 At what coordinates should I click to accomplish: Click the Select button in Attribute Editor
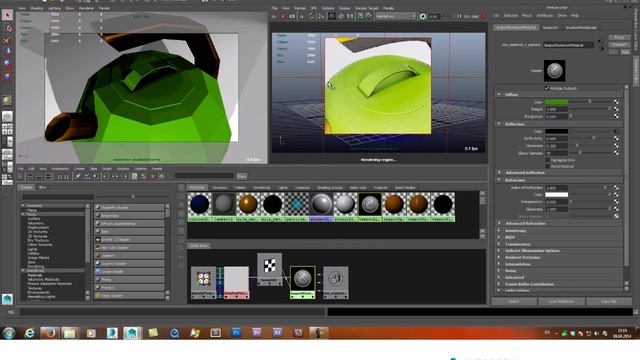point(514,302)
